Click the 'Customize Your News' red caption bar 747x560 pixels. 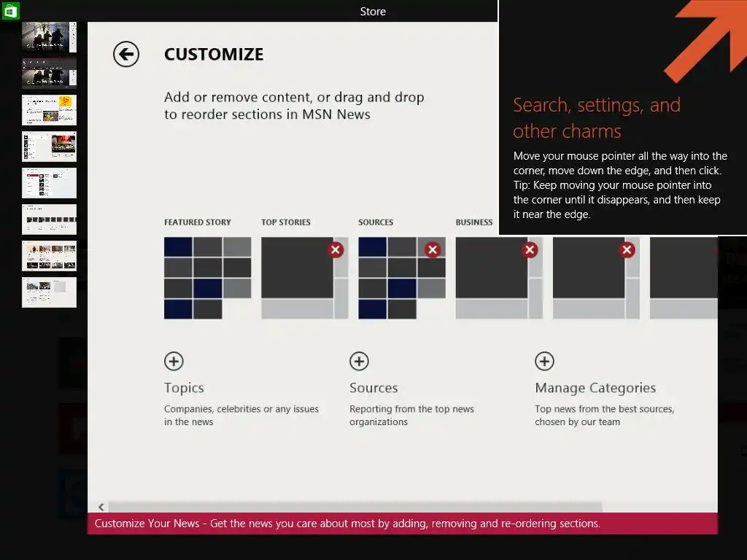403,524
